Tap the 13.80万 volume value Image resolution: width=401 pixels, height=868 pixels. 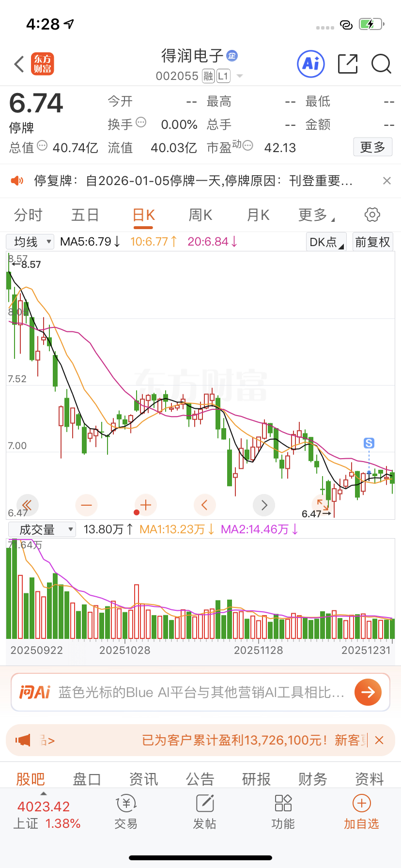[x=108, y=529]
